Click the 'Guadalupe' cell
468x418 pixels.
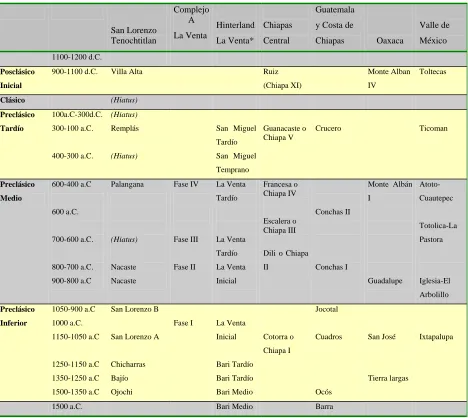pos(385,281)
